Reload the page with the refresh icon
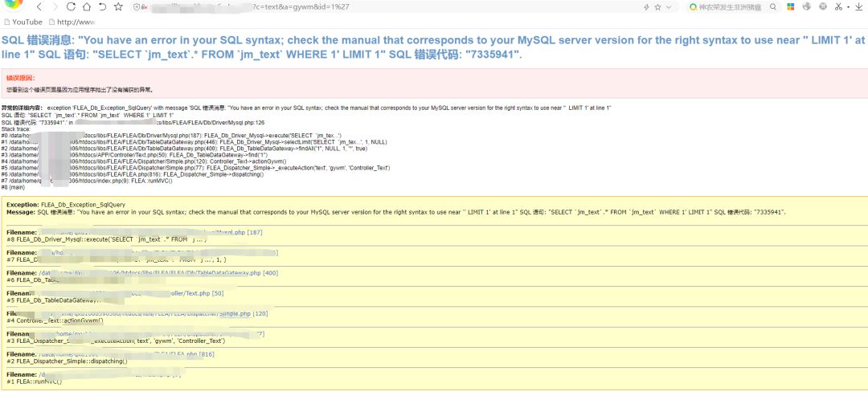Viewport: 868px width, 408px height. pyautogui.click(x=71, y=7)
